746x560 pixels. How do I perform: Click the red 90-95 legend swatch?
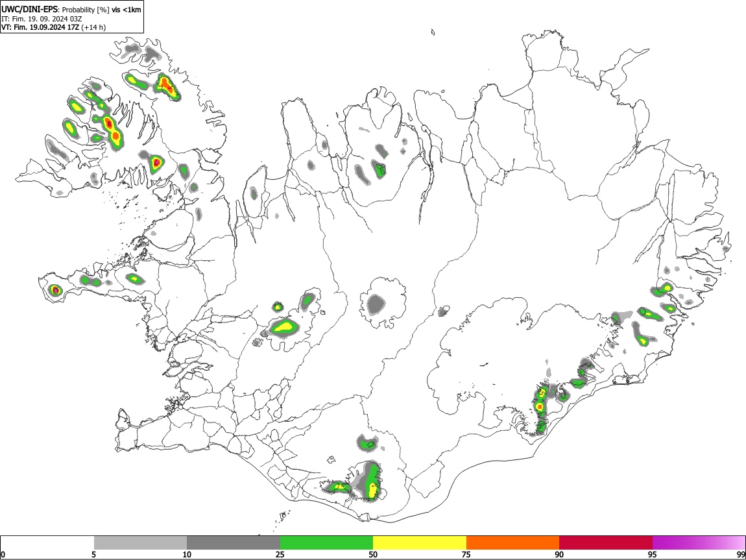point(606,542)
